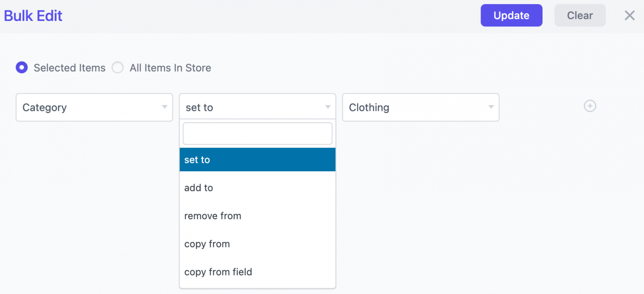The image size is (644, 294).
Task: Click the plus icon to add a row
Action: [x=590, y=106]
